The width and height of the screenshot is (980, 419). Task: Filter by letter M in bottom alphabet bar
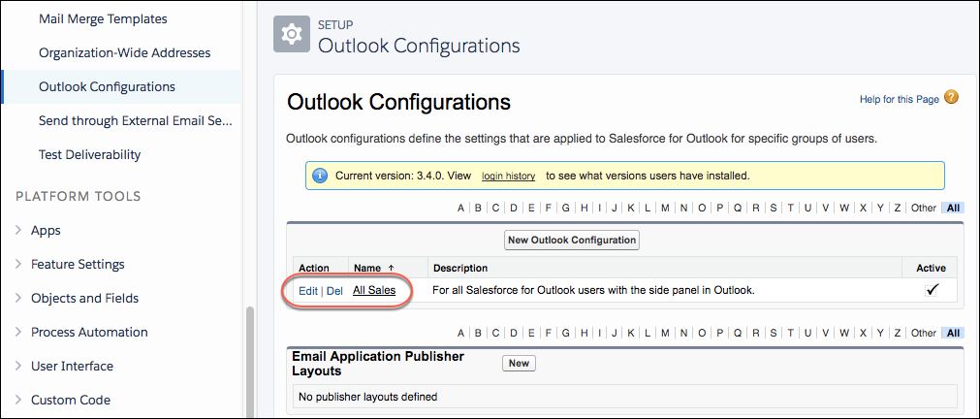coord(665,333)
